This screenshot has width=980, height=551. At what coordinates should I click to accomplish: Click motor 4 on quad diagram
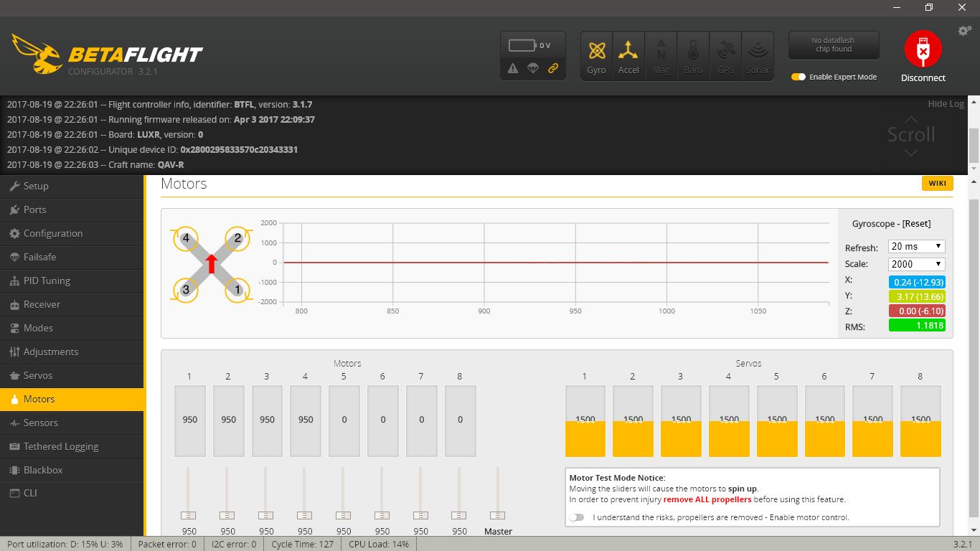point(186,238)
